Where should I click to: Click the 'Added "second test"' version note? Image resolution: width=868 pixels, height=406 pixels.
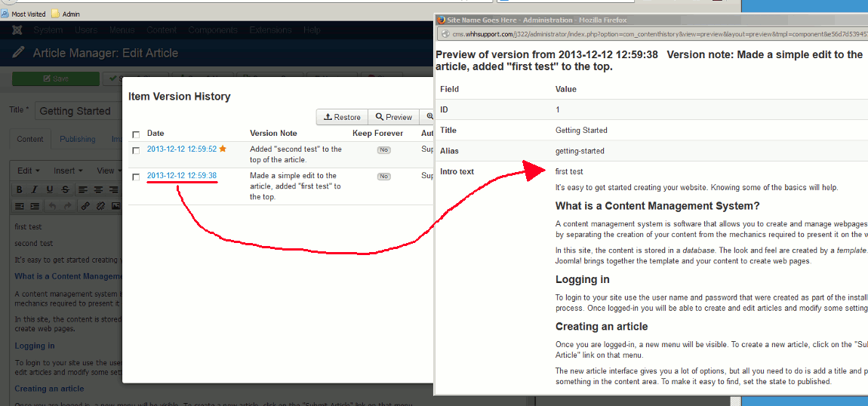296,154
